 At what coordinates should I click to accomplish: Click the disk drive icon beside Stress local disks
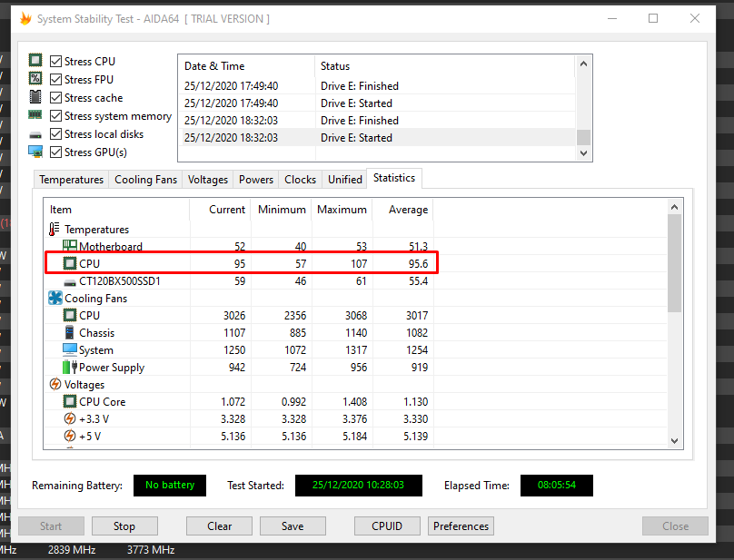35,135
